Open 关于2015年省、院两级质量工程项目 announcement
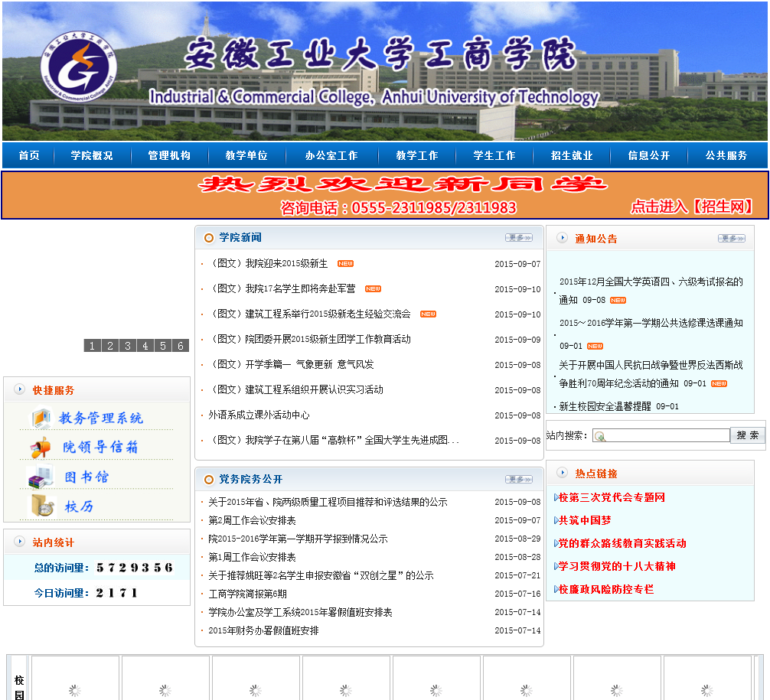Image resolution: width=770 pixels, height=700 pixels. pyautogui.click(x=328, y=502)
